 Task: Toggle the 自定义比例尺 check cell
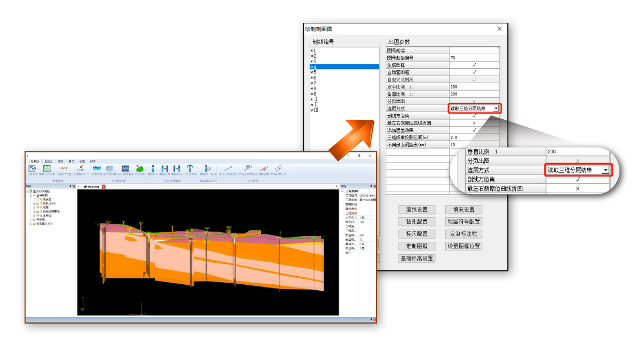tap(474, 79)
